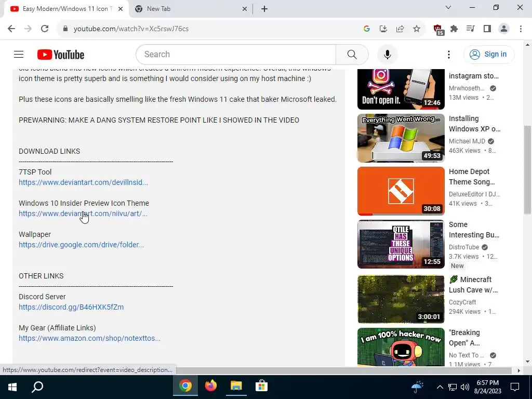Open the taskbar clock showing 6:57 PM

pyautogui.click(x=487, y=387)
